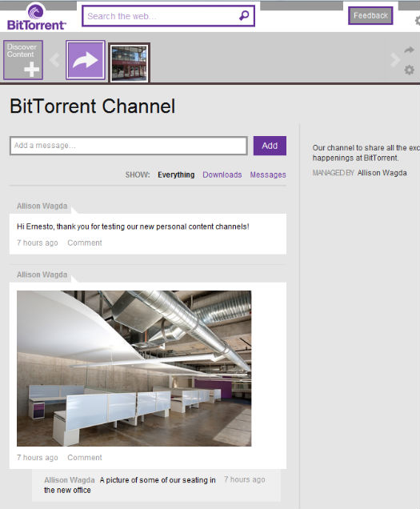Show Everything filter
420x509 pixels.
pos(176,174)
